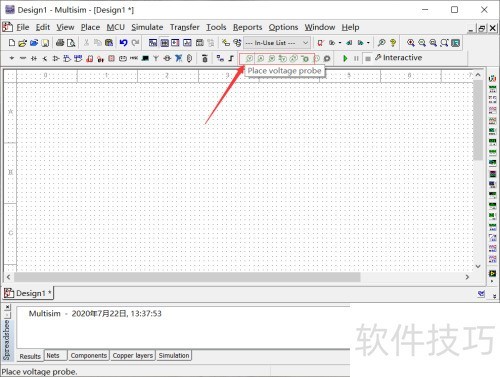
Task: Place power probe
Action: click(x=272, y=58)
